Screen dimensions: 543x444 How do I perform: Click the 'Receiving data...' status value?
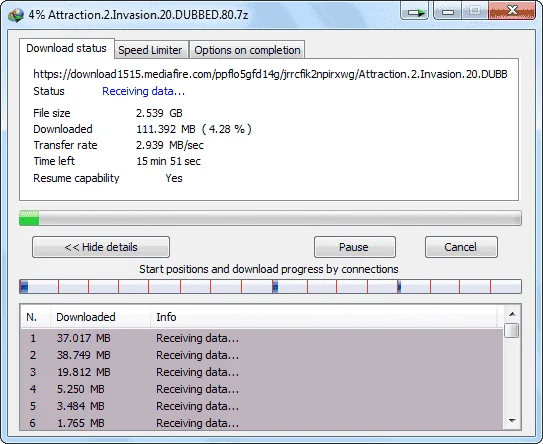click(x=143, y=91)
